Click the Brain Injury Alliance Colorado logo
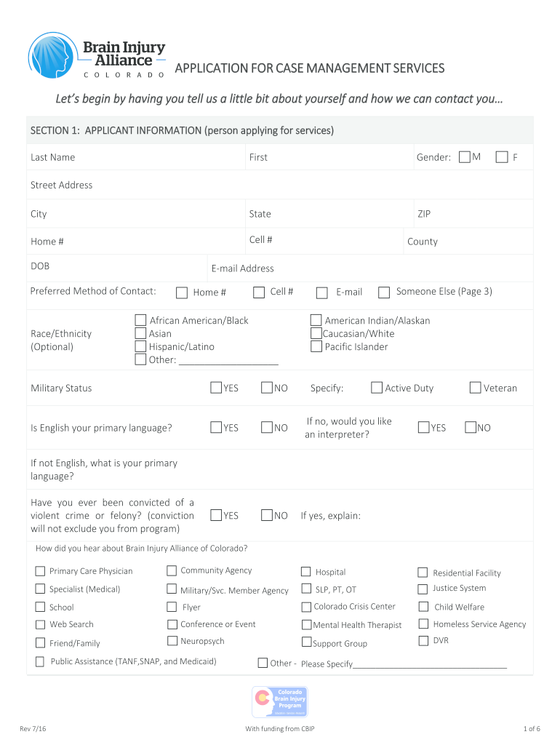The image size is (560, 745). [x=97, y=56]
